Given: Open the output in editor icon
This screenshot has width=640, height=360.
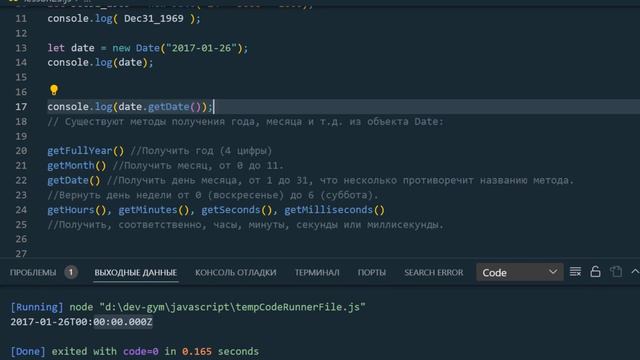Looking at the screenshot, I should pyautogui.click(x=616, y=272).
